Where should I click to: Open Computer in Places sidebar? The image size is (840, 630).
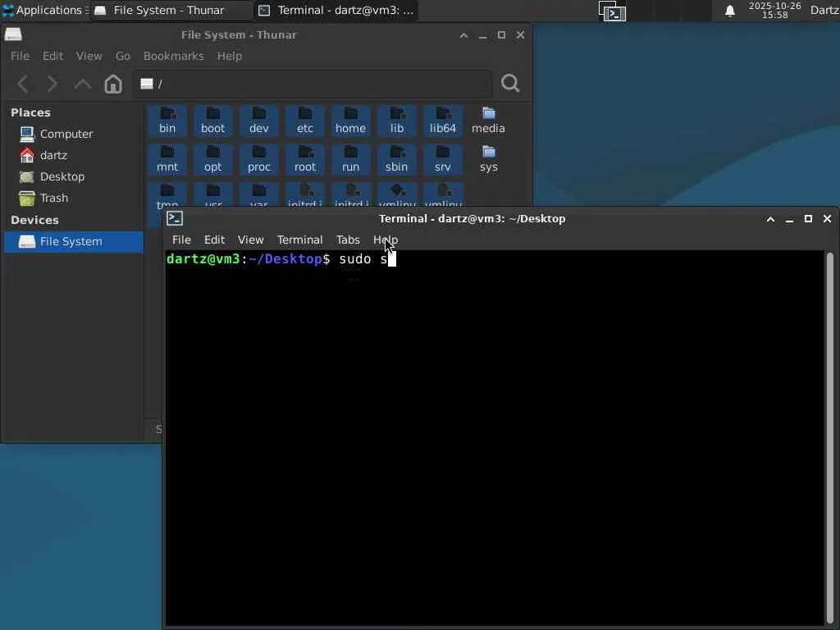coord(73,134)
